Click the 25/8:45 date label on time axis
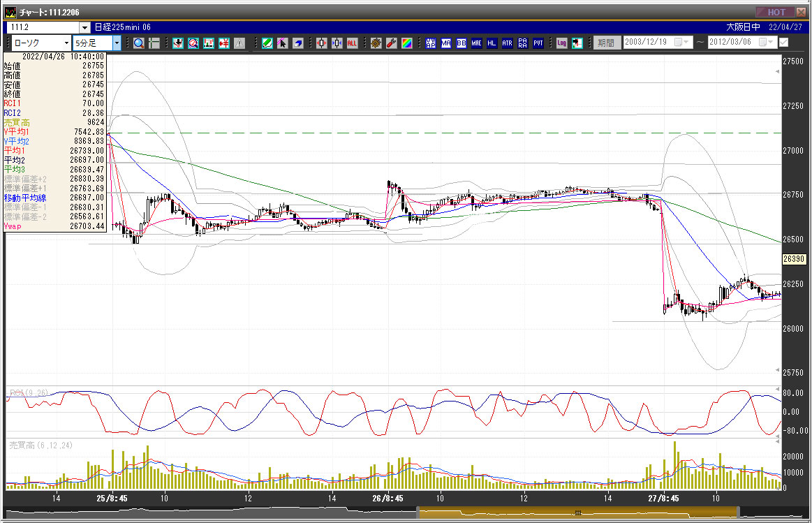Viewport: 812px width, 523px height. pyautogui.click(x=112, y=498)
